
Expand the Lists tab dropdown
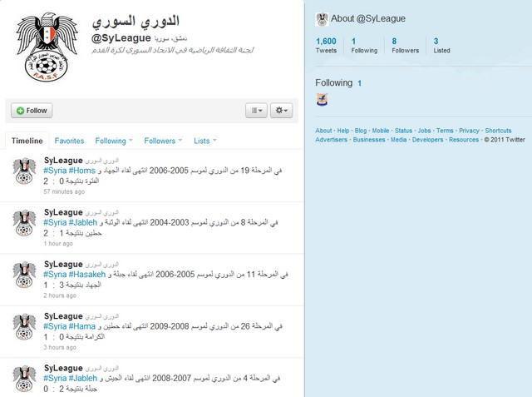coord(214,140)
